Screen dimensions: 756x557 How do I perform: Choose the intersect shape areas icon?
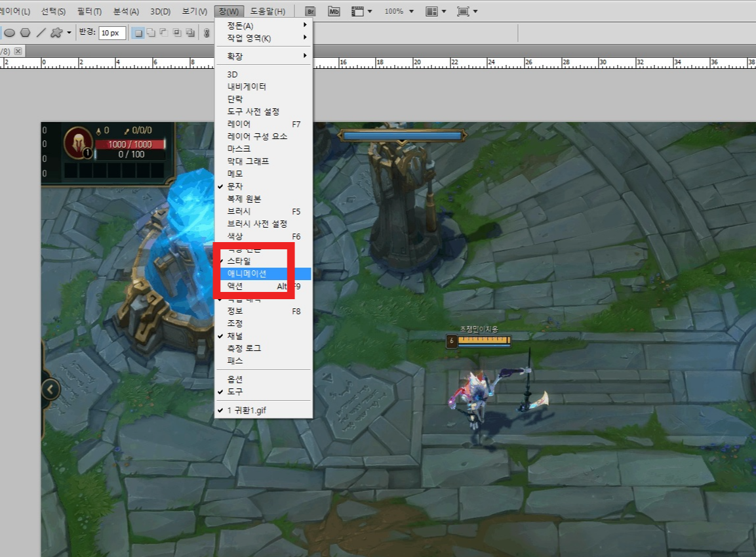pos(177,33)
